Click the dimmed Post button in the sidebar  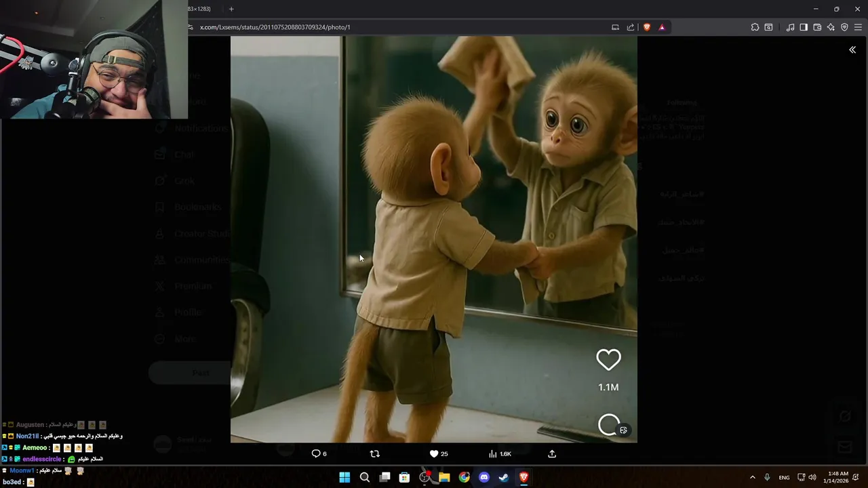coord(190,372)
